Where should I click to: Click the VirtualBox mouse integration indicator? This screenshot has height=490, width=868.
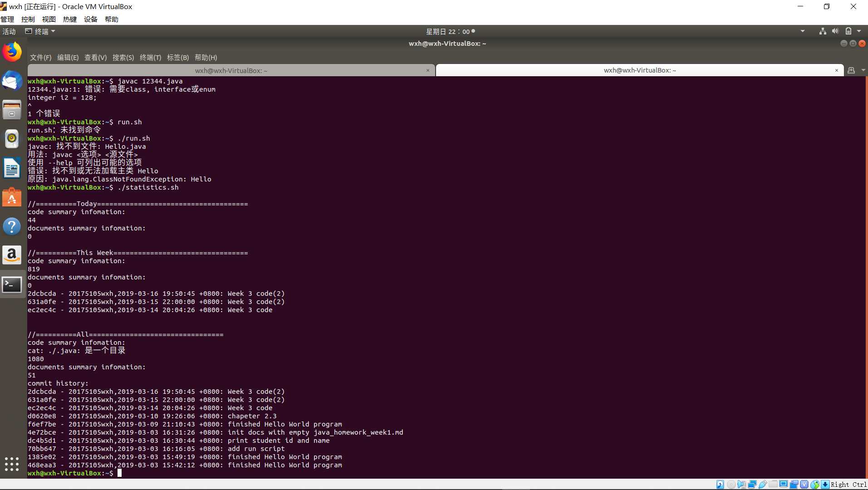click(x=815, y=485)
